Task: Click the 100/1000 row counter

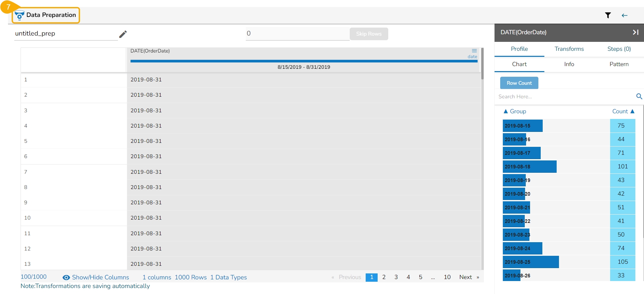Action: coord(34,277)
